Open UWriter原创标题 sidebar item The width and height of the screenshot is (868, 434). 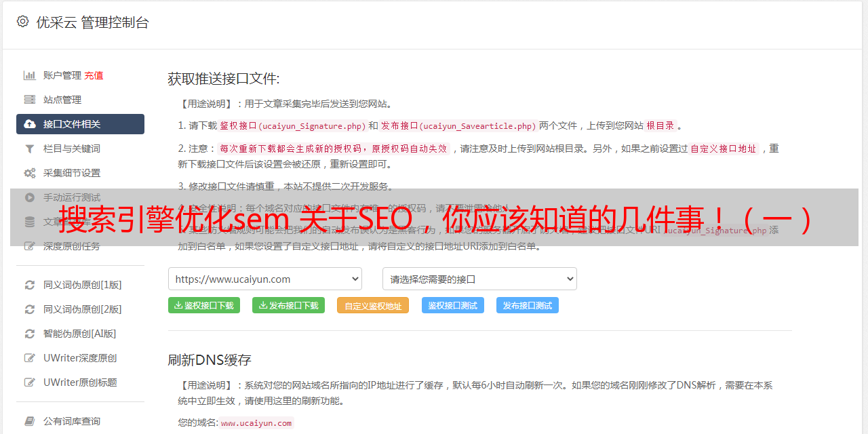(x=80, y=382)
